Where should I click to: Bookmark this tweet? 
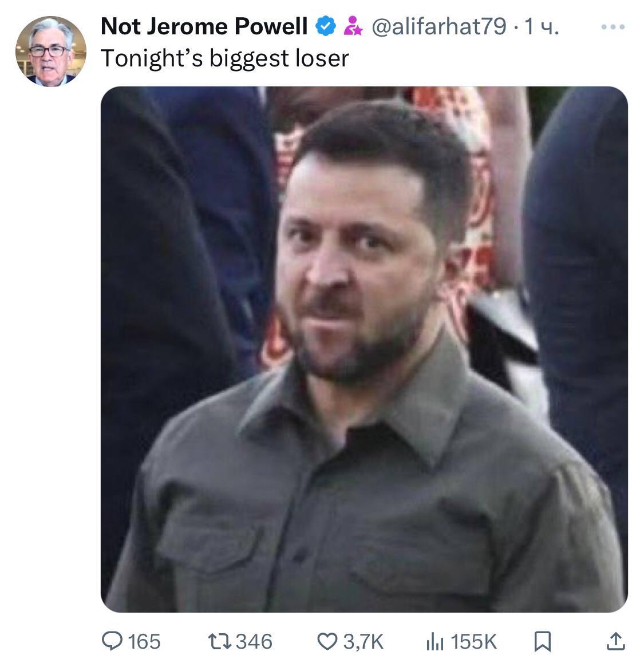point(542,642)
